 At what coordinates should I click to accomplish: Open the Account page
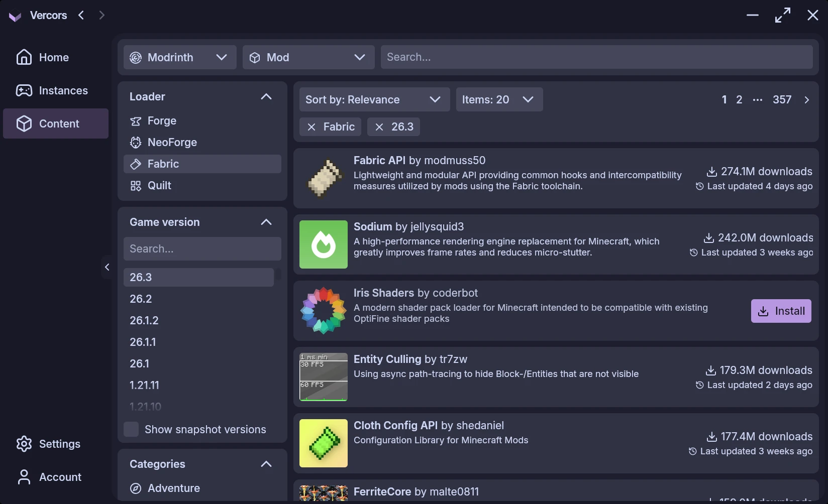coord(56,477)
